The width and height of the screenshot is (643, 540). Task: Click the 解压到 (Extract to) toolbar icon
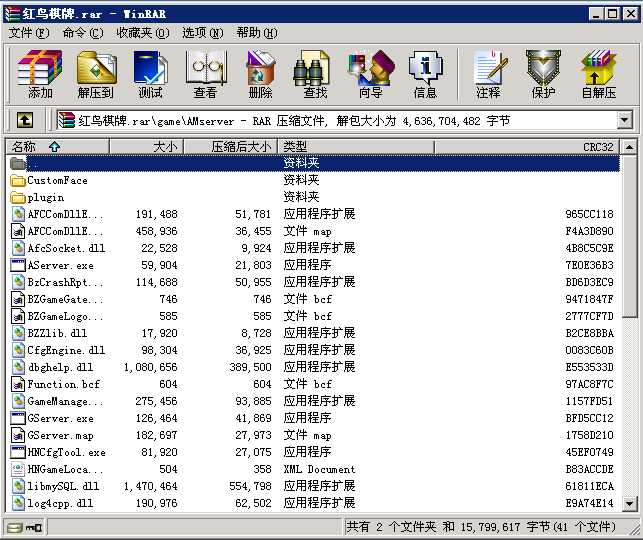[x=96, y=74]
